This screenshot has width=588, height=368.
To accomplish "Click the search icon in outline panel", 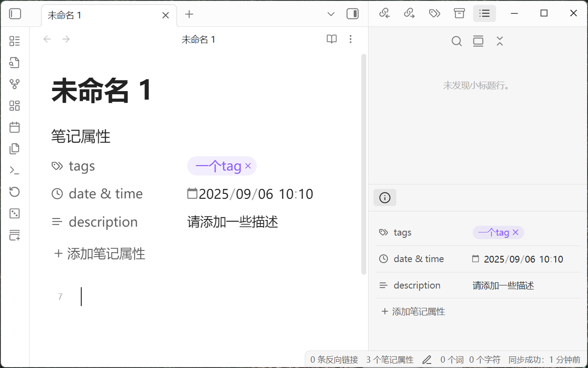I will tap(456, 41).
